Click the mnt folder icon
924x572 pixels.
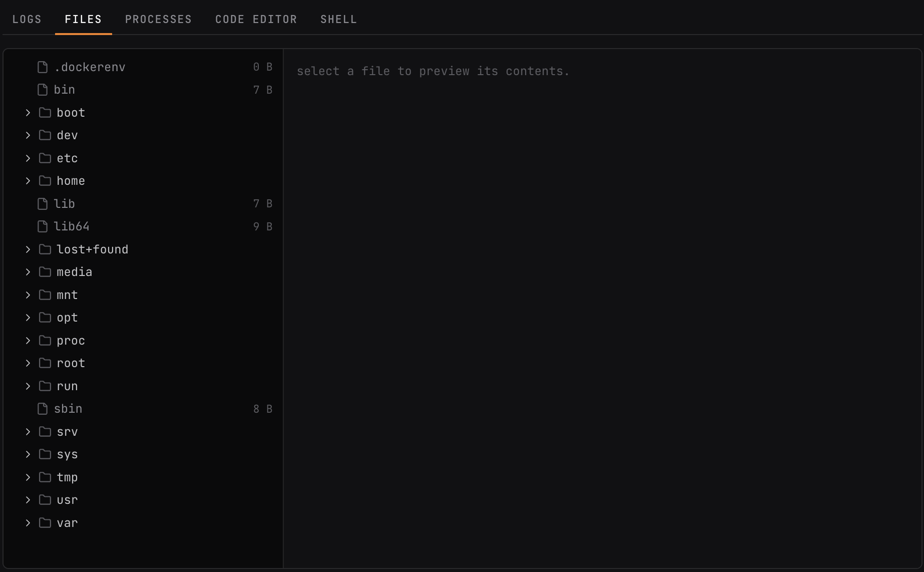45,295
